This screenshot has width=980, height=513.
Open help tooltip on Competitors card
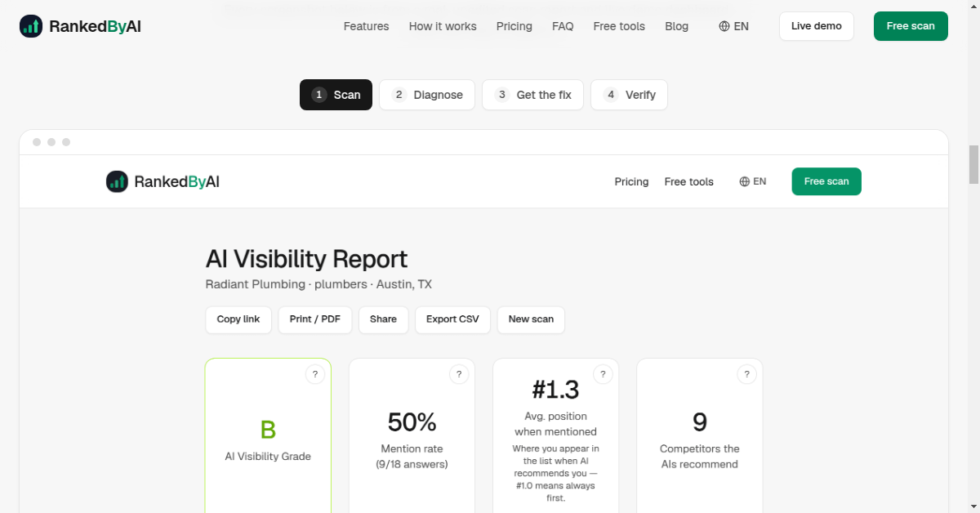pyautogui.click(x=746, y=374)
